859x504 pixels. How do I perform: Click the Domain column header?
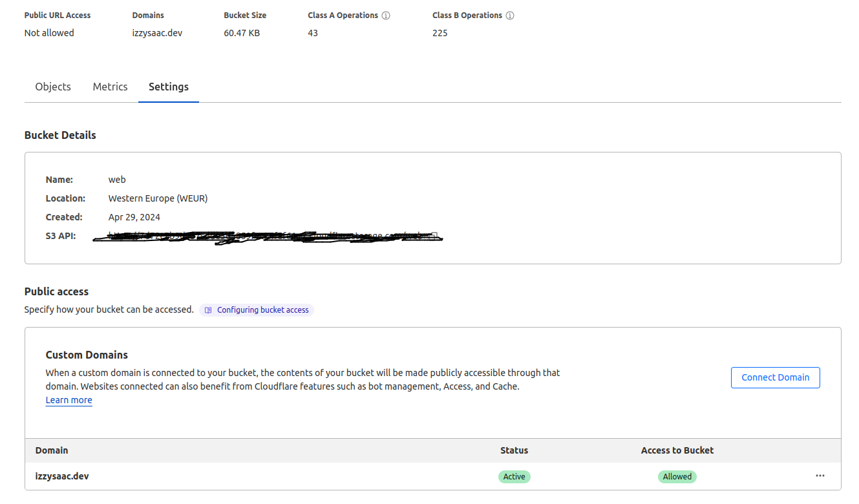click(52, 450)
